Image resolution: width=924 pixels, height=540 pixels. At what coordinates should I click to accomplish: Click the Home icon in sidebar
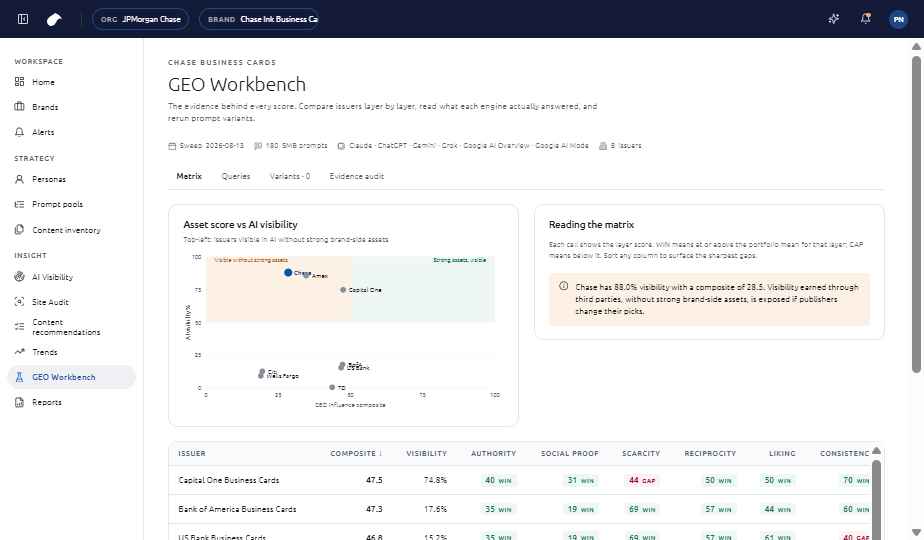tap(19, 82)
